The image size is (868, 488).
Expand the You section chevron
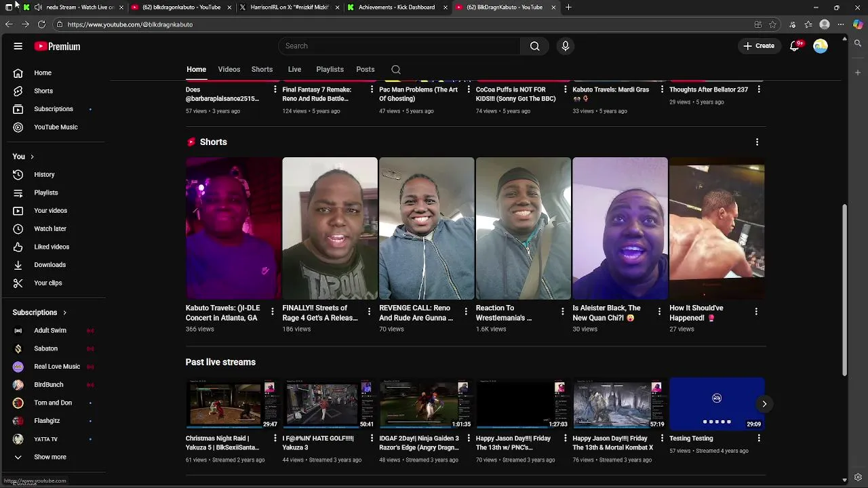[32, 157]
